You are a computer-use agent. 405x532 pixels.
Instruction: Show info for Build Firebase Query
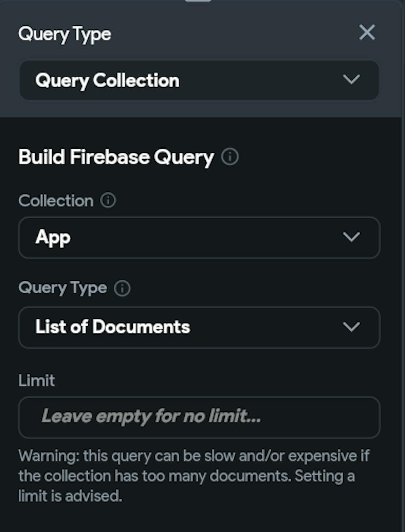tap(230, 157)
